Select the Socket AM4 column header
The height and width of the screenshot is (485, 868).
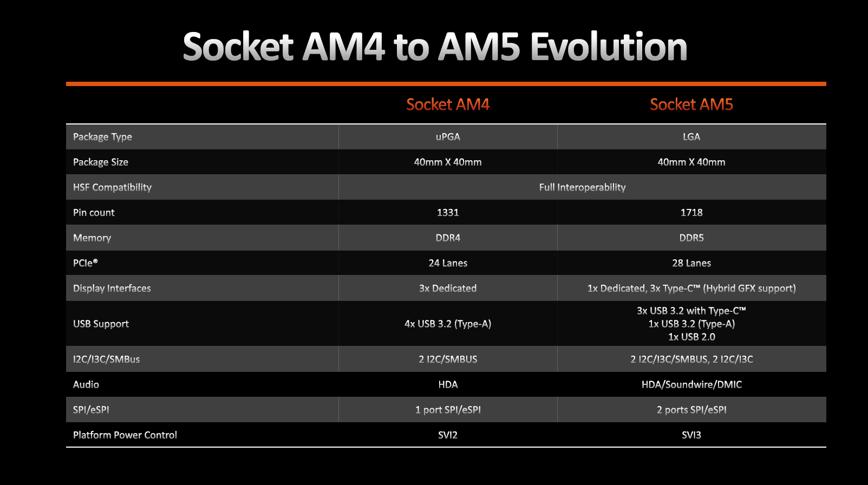pos(448,104)
